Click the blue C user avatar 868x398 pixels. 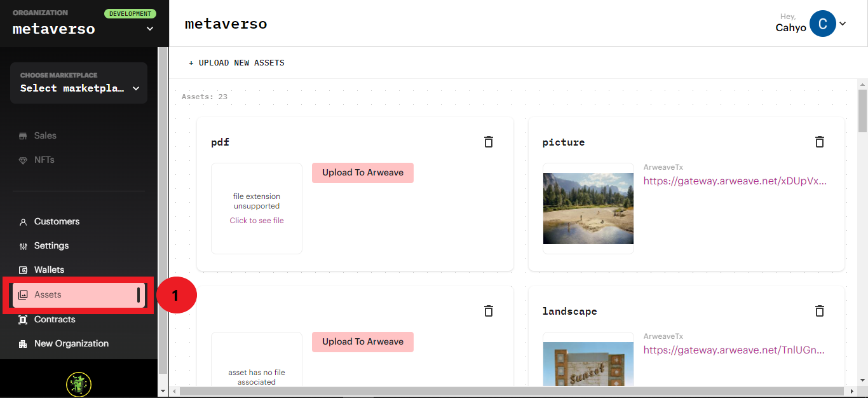point(822,24)
